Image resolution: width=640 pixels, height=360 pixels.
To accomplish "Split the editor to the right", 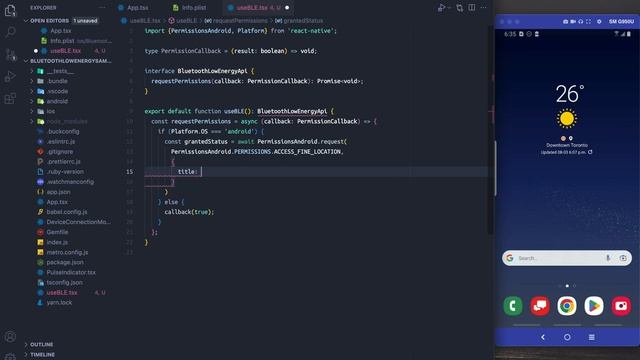I will (472, 8).
